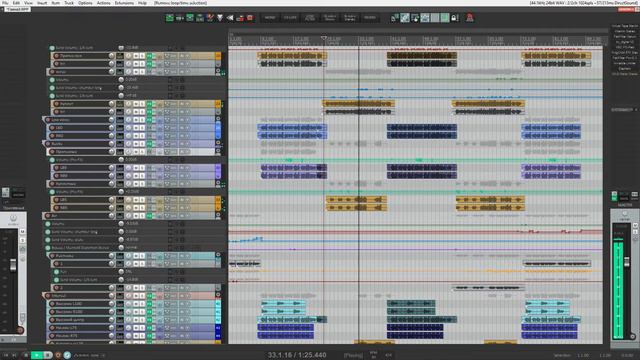Toggle the padlock icon in the toolbar
Viewport: 640px width, 360px height.
(x=455, y=18)
